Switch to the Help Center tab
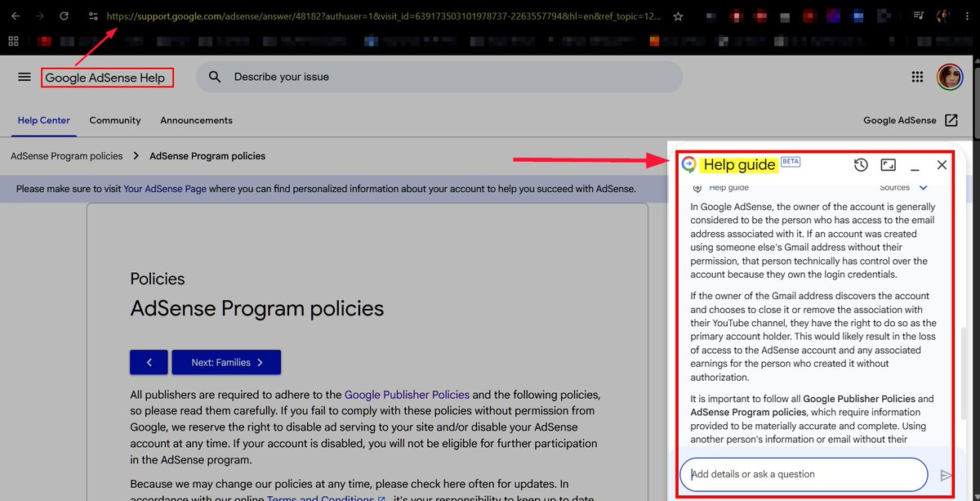The width and height of the screenshot is (980, 501). pos(44,120)
